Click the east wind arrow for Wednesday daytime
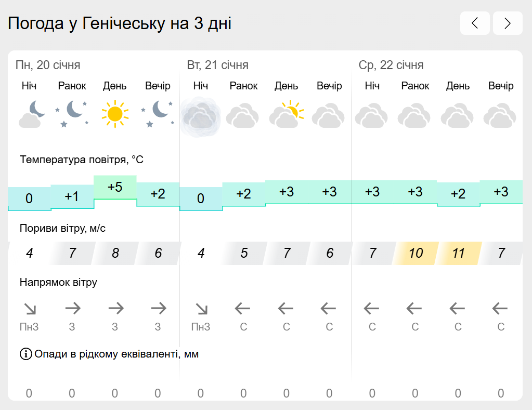Image resolution: width=532 pixels, height=410 pixels. (457, 309)
